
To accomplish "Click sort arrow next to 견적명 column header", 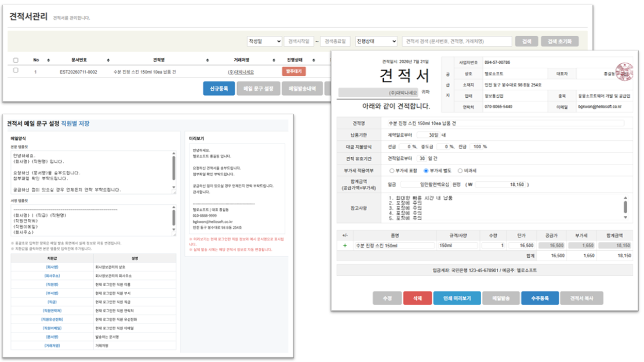I will [x=208, y=60].
